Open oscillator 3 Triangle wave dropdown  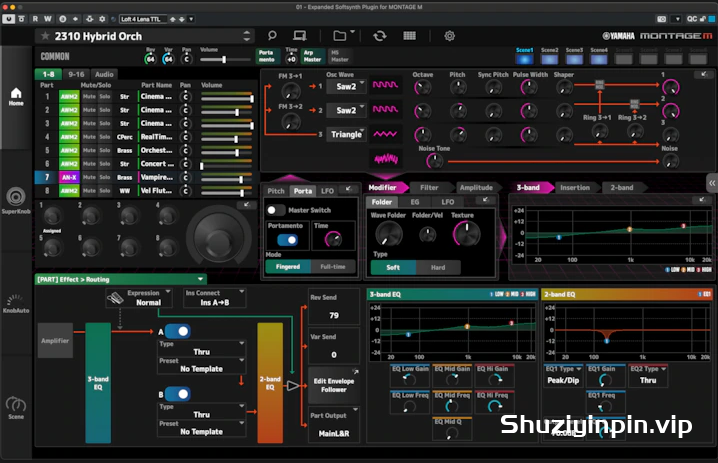(347, 134)
